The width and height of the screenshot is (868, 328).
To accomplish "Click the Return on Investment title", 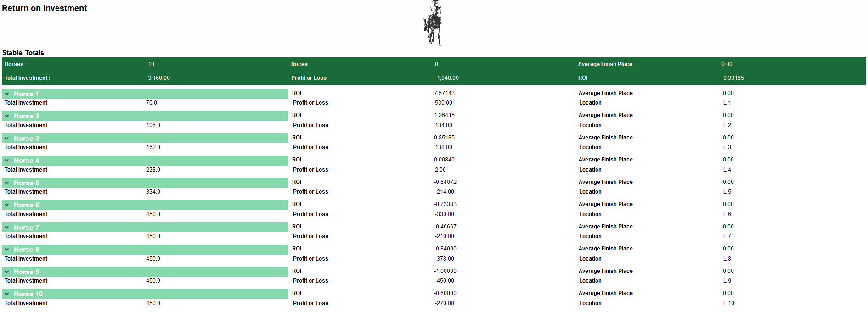I will pos(45,8).
